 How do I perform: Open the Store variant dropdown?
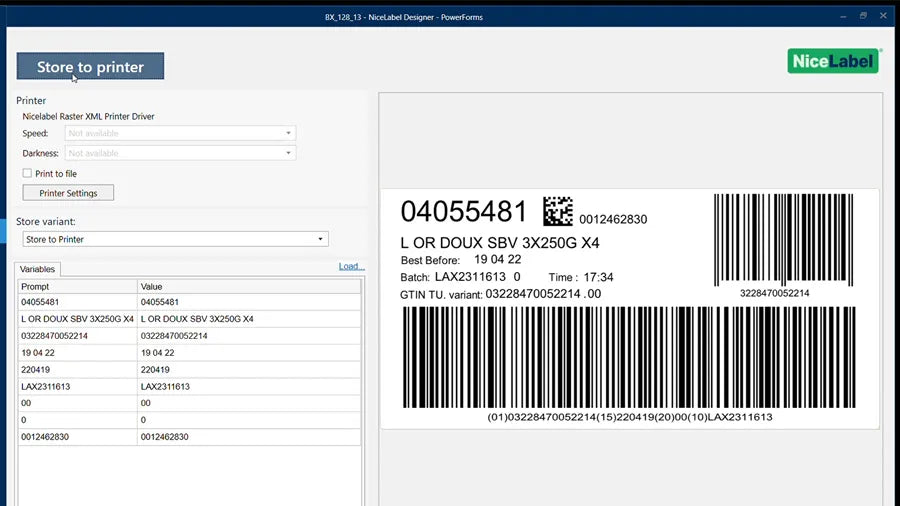(x=175, y=239)
